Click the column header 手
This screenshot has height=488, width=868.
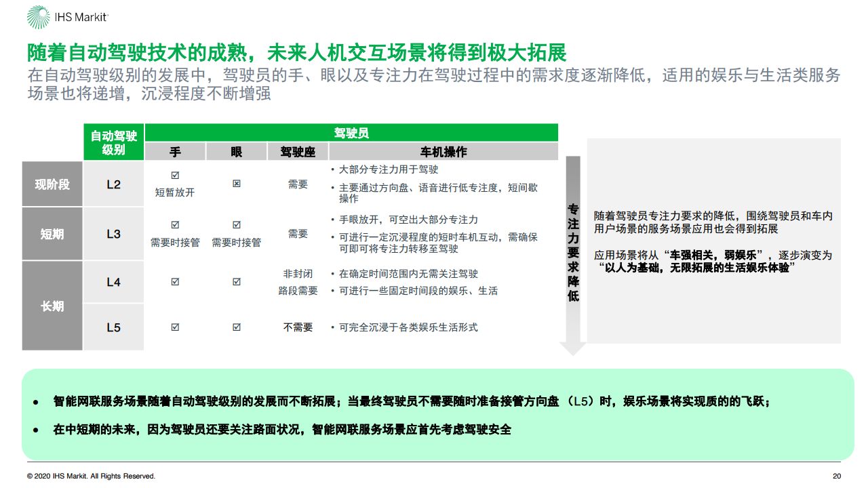pyautogui.click(x=175, y=152)
